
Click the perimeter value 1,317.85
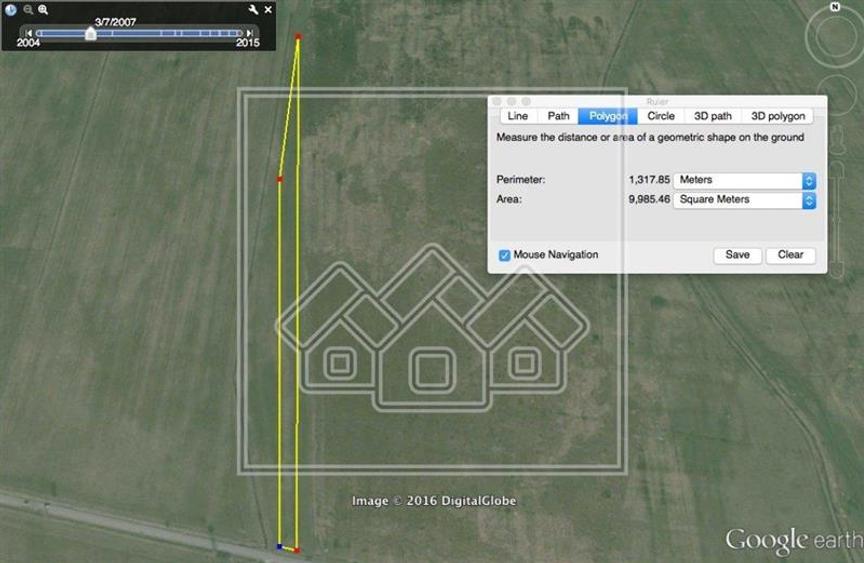pyautogui.click(x=649, y=180)
